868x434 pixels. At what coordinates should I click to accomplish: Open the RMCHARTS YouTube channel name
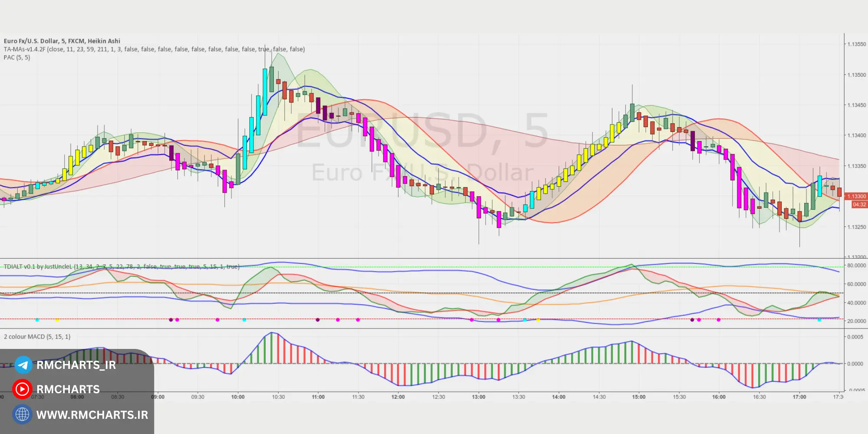tap(68, 389)
